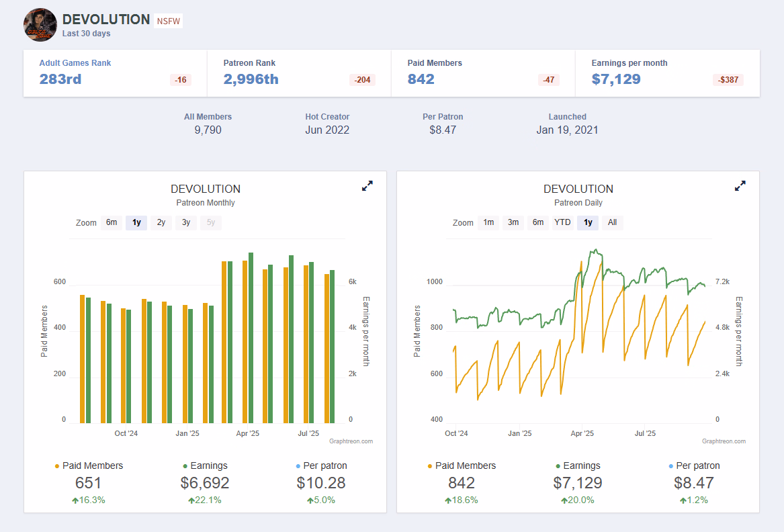Toggle Per patron series in Daily legend

(x=694, y=465)
